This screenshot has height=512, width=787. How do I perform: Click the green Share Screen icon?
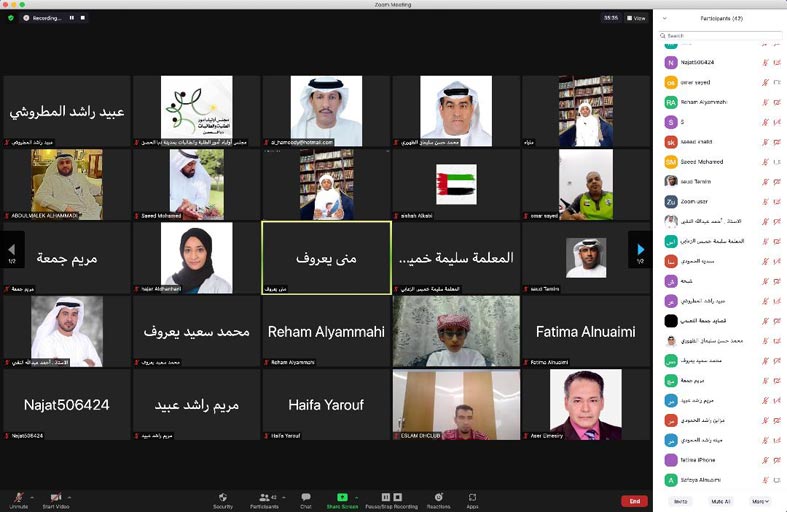342,497
